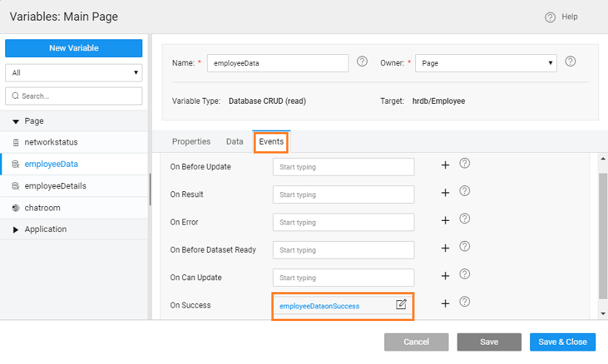Click the Save & Close button

click(562, 342)
